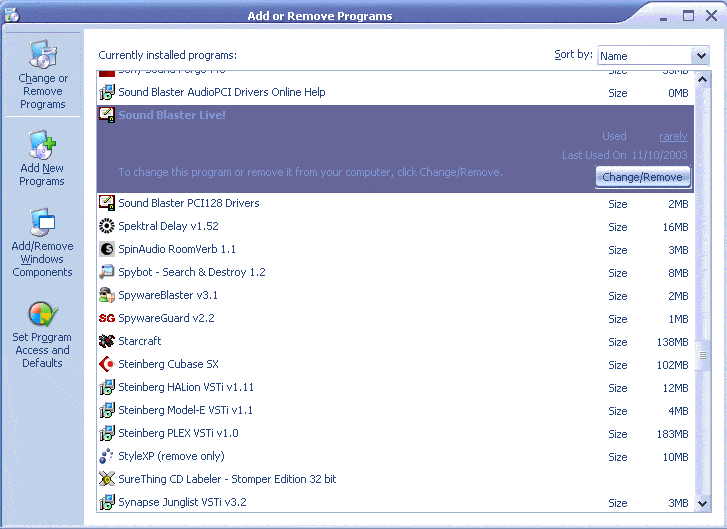Select Sound Blaster PCI128 Drivers entry
Viewport: 727px width, 529px height.
395,203
